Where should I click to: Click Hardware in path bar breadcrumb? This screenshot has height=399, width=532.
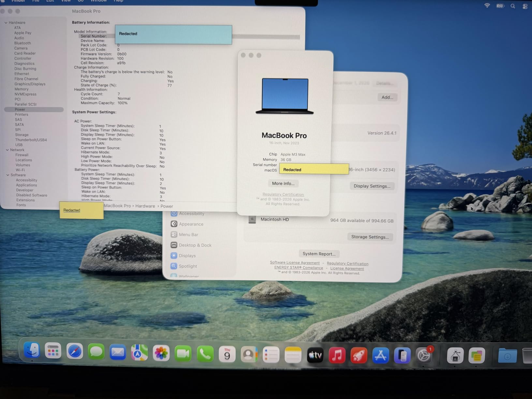tap(145, 206)
